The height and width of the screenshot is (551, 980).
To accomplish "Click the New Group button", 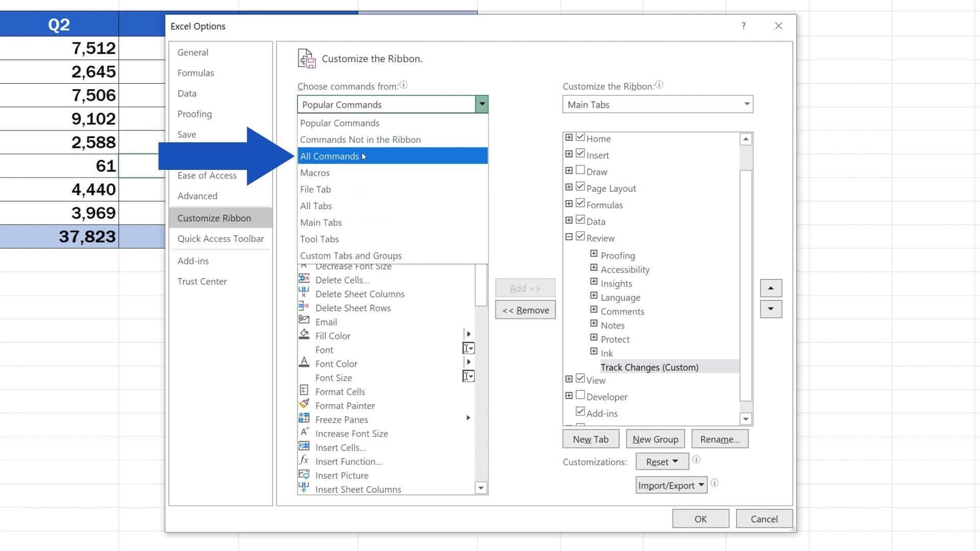I will click(655, 439).
